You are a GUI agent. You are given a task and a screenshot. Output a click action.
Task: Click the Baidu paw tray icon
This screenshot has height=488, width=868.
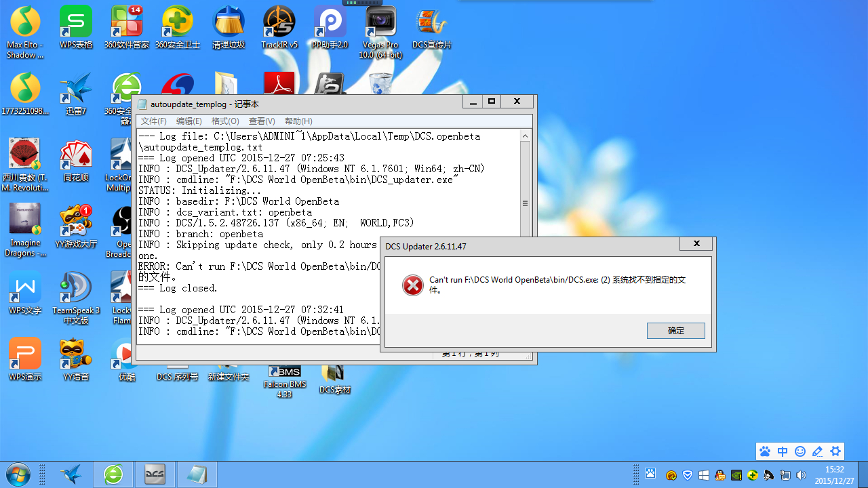pos(650,474)
